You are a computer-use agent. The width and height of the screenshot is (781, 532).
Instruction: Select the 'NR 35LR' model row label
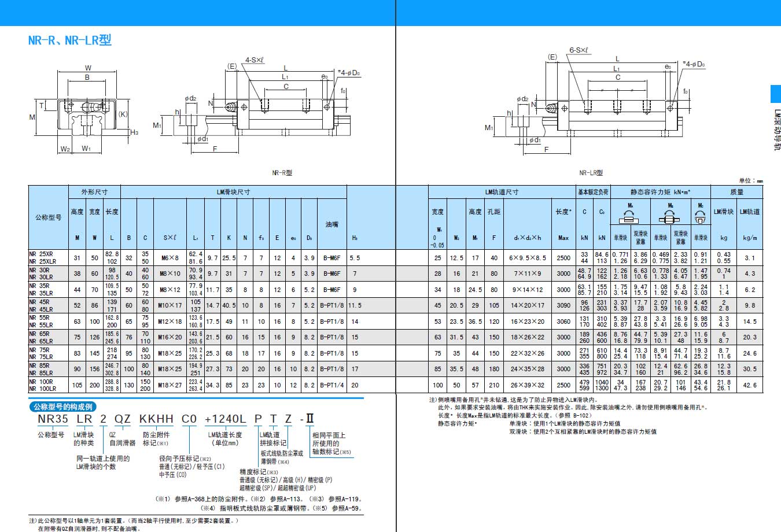(41, 293)
